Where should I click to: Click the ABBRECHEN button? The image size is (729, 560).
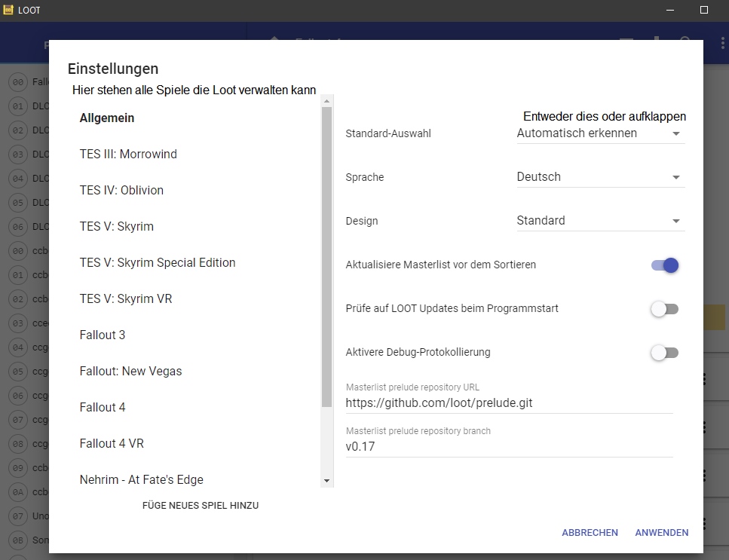[x=590, y=533]
